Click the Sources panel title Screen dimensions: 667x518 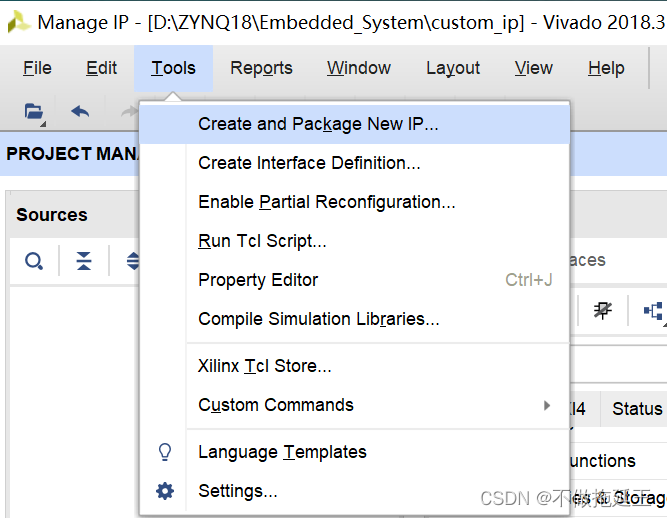click(x=52, y=215)
